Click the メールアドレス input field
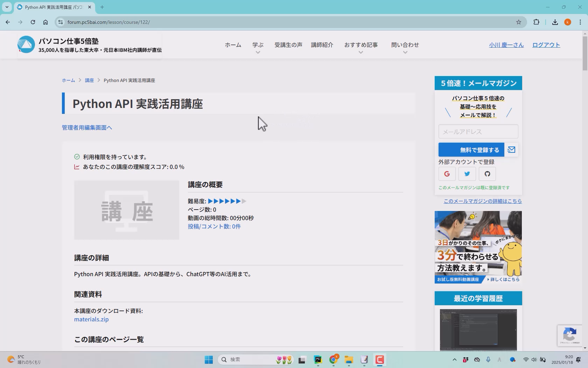This screenshot has width=588, height=368. point(478,131)
